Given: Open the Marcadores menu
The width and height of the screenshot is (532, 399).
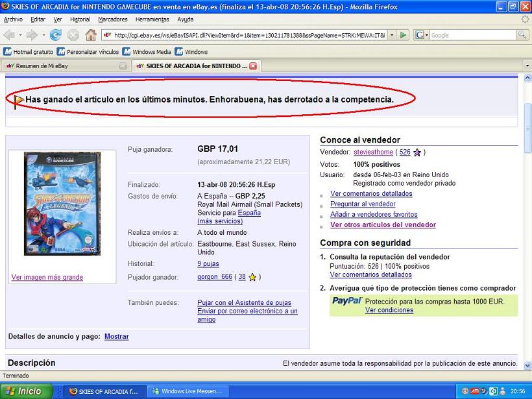Looking at the screenshot, I should pyautogui.click(x=113, y=19).
